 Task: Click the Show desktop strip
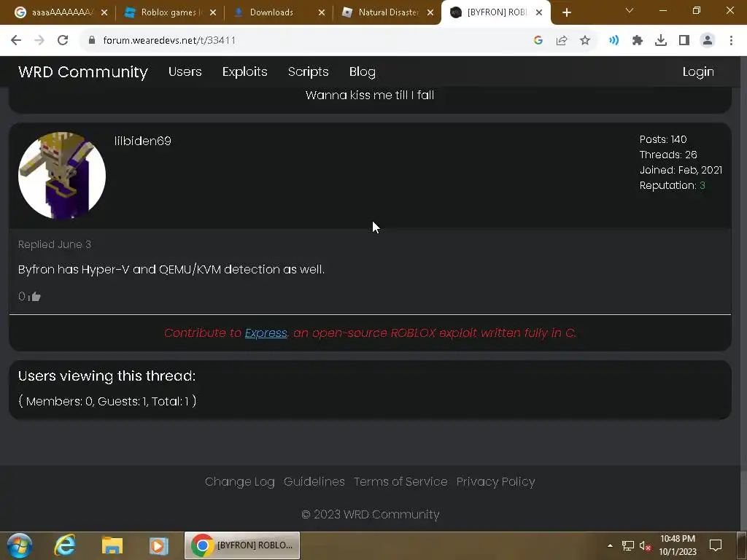[742, 545]
